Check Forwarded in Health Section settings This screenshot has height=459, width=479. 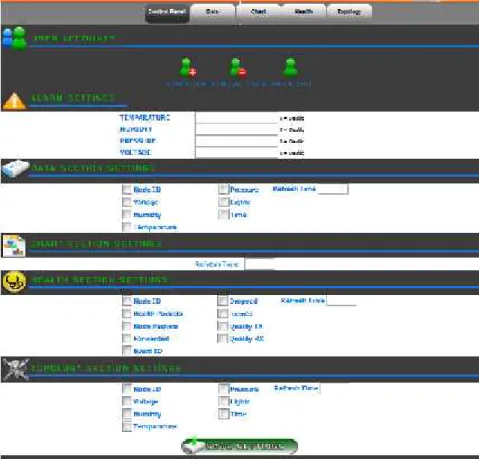point(127,338)
